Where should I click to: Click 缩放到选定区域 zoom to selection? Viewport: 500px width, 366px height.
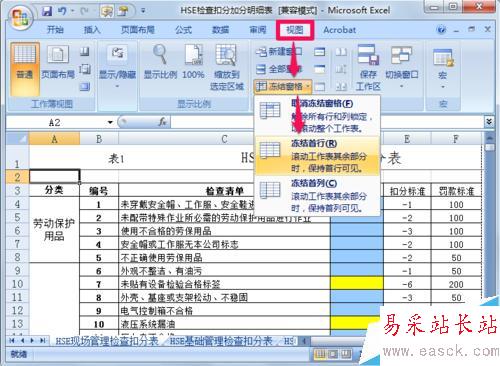[227, 68]
